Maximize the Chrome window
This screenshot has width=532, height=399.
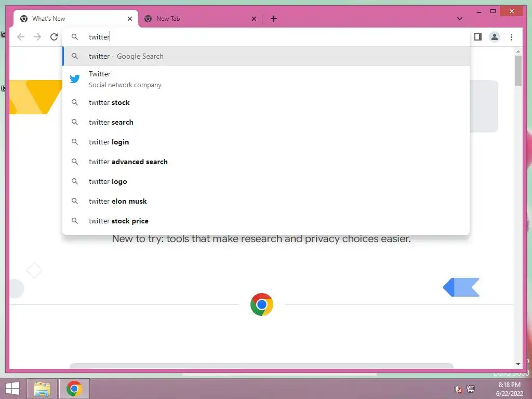coord(493,11)
